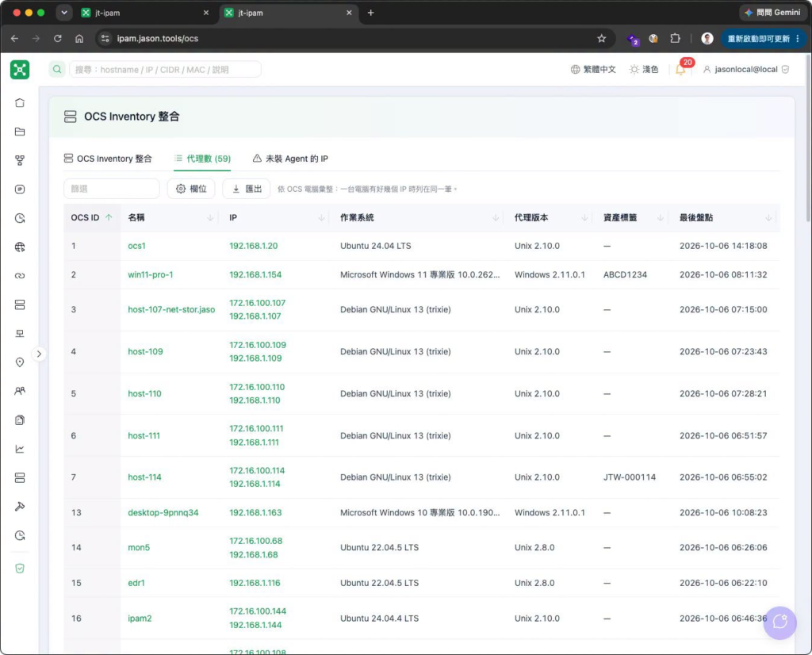Click the 欄位 columns button
The height and width of the screenshot is (655, 812).
tap(191, 189)
